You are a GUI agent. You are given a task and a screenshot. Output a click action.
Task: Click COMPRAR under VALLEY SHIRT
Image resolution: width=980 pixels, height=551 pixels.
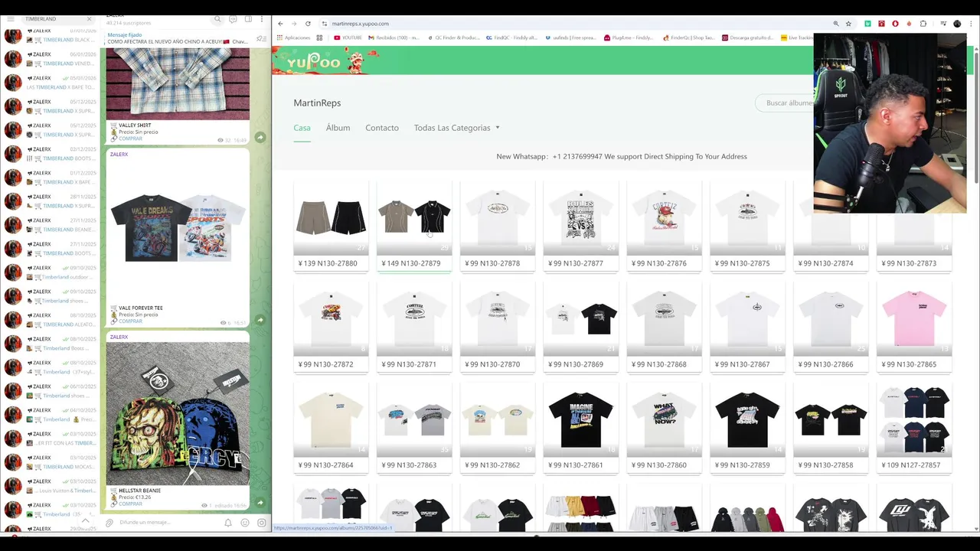click(x=130, y=139)
